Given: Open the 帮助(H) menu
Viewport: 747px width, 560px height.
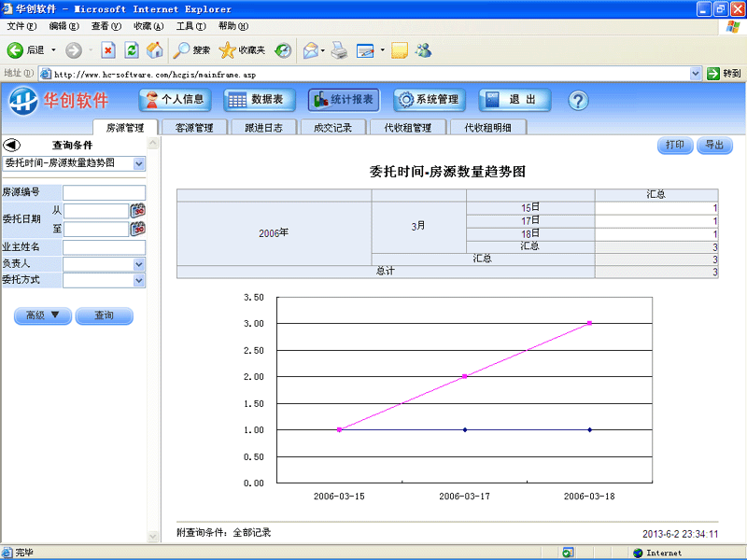Looking at the screenshot, I should pyautogui.click(x=233, y=26).
